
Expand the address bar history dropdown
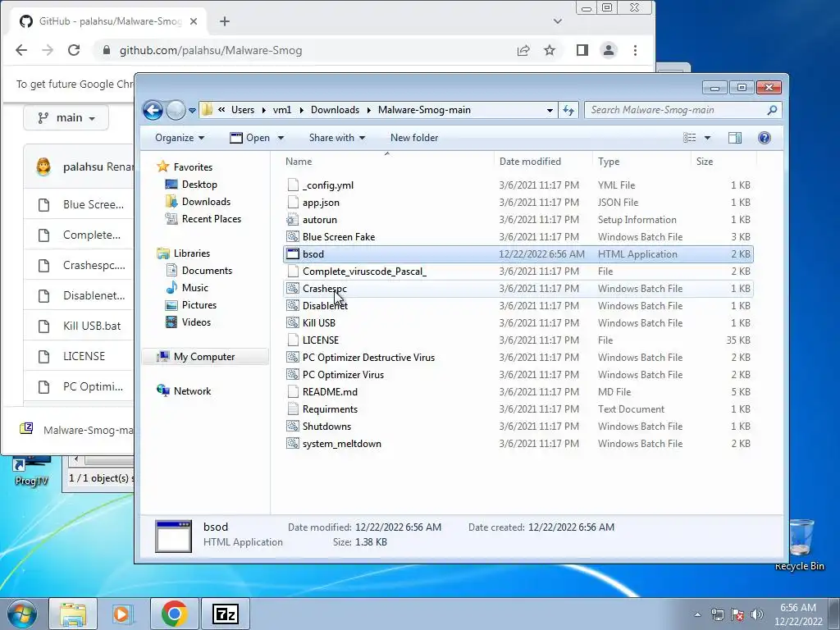click(550, 111)
